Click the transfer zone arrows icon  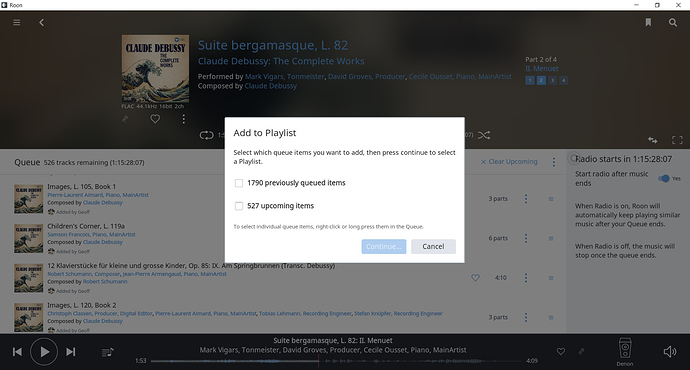(x=653, y=140)
